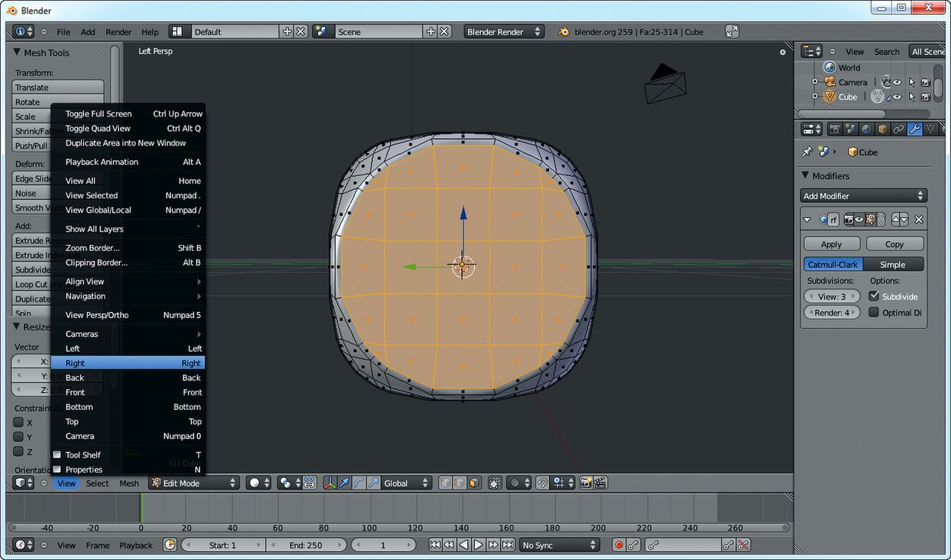Switch to face select mode icon
951x560 pixels.
tap(474, 483)
